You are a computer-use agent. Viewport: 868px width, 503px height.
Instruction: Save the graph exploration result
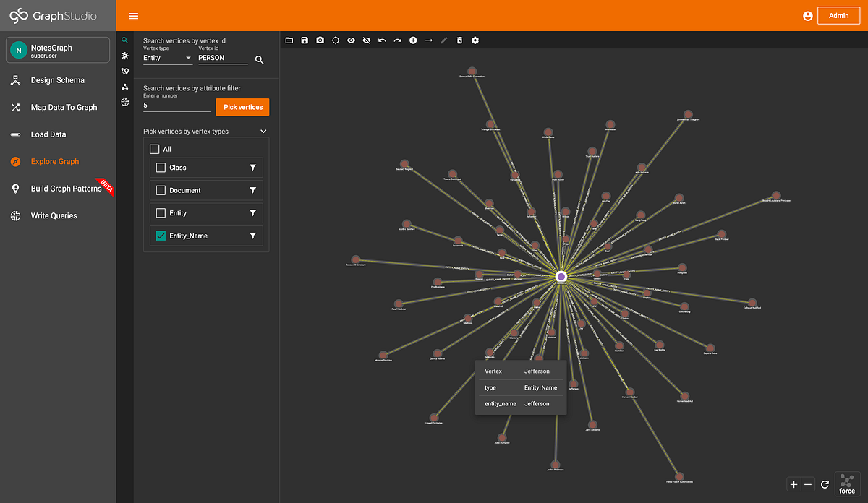pyautogui.click(x=305, y=40)
